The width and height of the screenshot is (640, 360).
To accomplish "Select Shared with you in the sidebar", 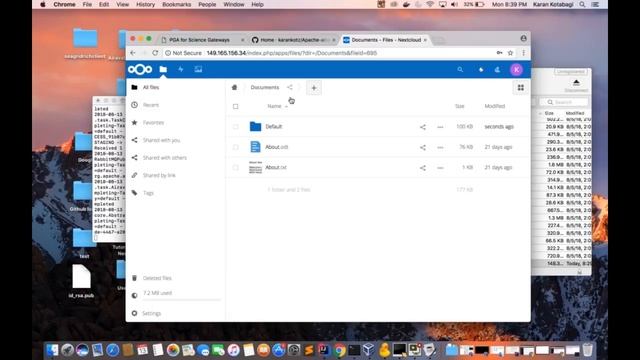I will 161,140.
